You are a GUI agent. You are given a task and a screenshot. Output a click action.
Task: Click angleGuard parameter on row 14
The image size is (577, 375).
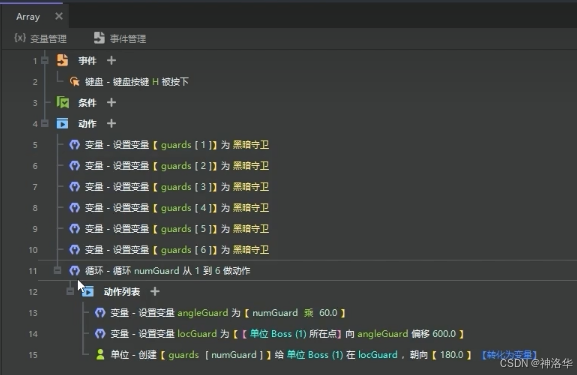[x=383, y=334]
